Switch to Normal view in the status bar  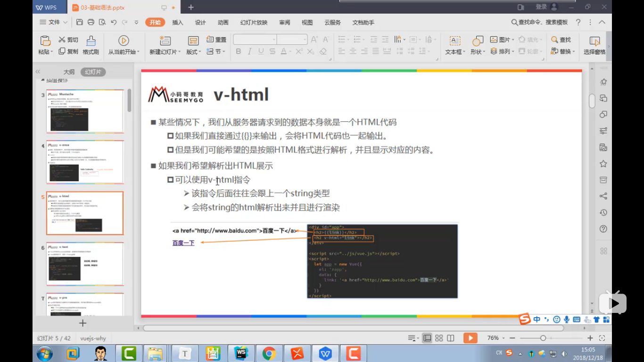pyautogui.click(x=427, y=338)
